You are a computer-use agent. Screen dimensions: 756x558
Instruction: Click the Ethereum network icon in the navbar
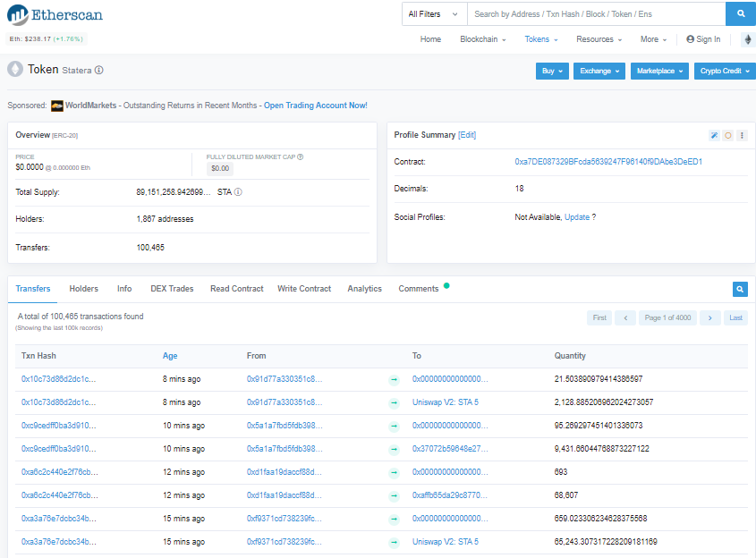point(748,39)
